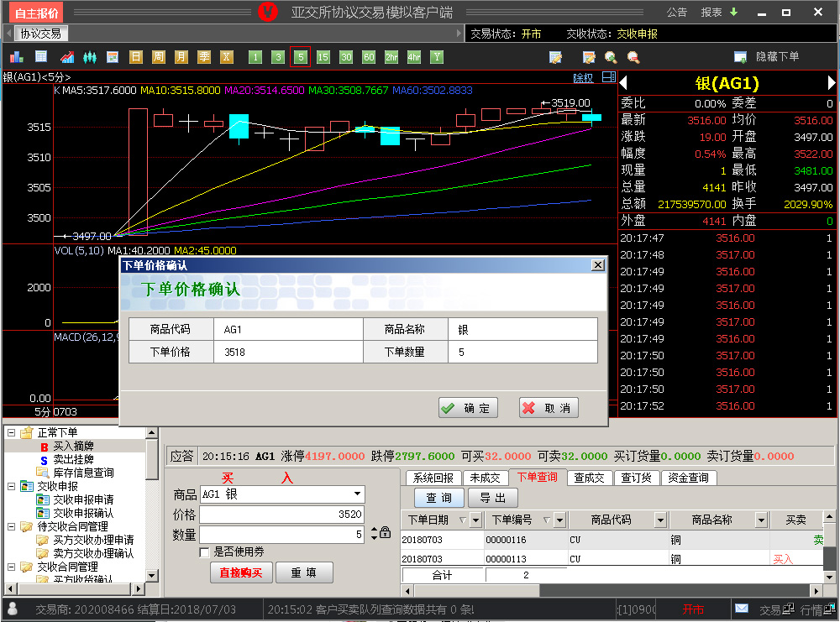Image resolution: width=840 pixels, height=622 pixels.
Task: Open the bar chart view icon
Action: tap(17, 57)
